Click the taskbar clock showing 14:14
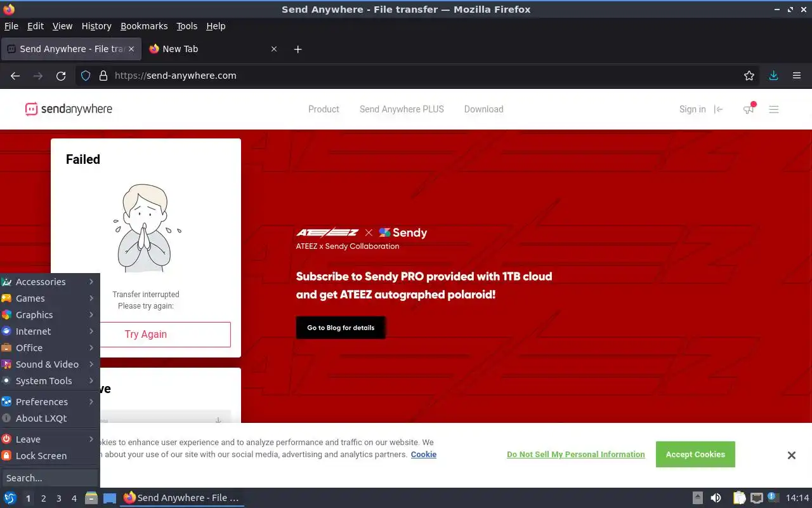 pos(797,498)
